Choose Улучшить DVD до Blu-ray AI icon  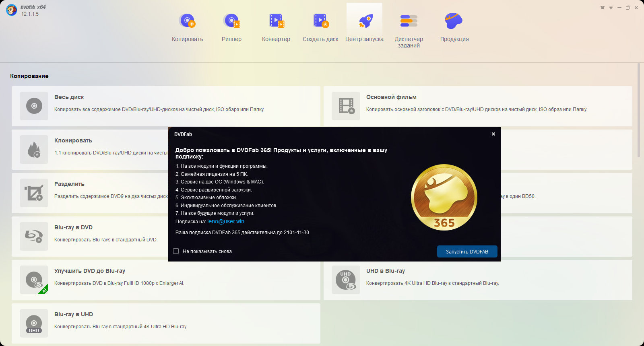34,280
